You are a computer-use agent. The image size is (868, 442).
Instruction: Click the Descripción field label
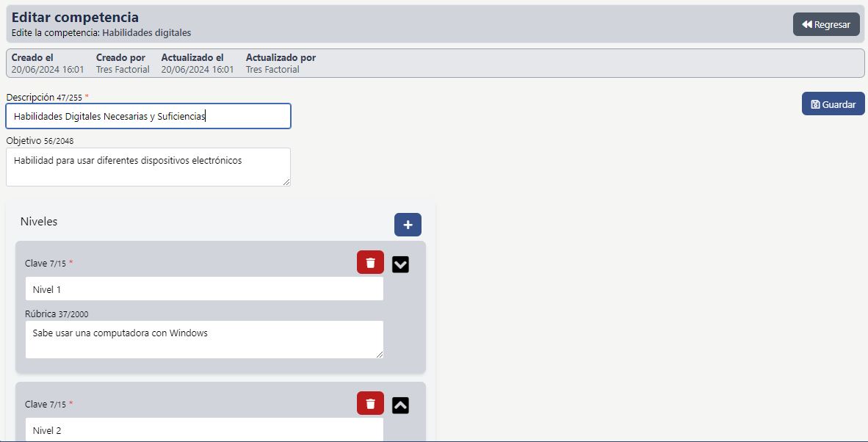30,97
